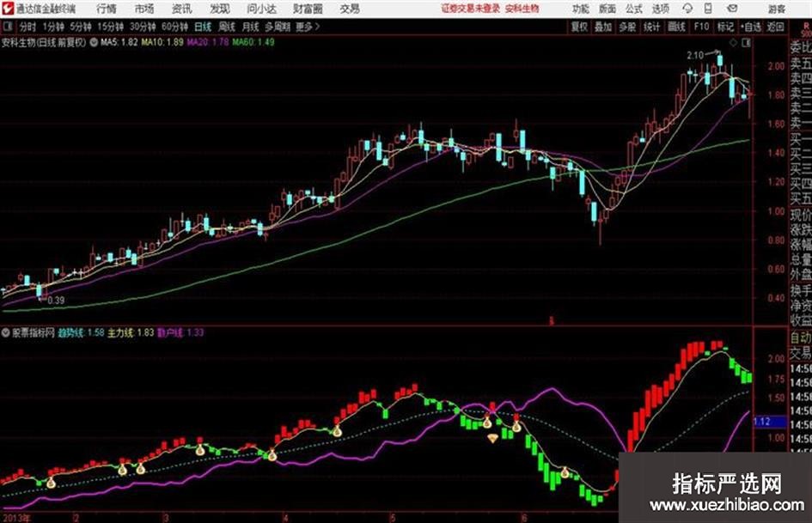
Task: Click the 主力线 1.83 indicator label
Action: (x=131, y=332)
